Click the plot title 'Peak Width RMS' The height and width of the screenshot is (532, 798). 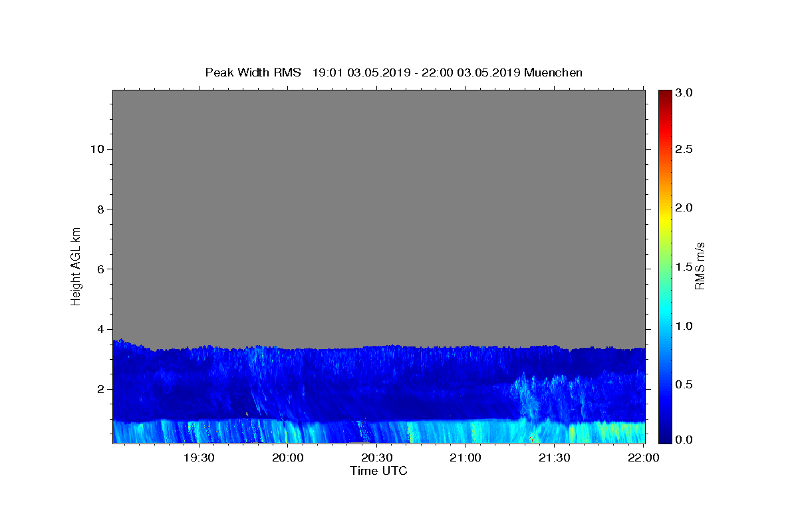(253, 72)
